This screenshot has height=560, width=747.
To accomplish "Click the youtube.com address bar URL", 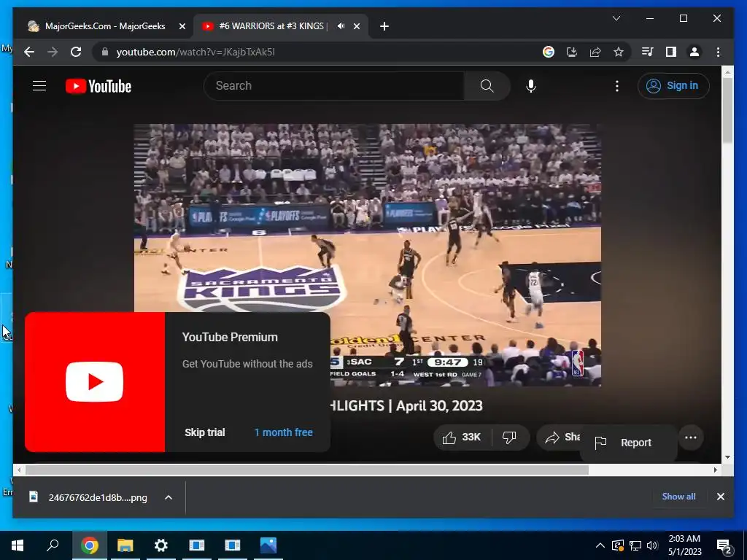I will pos(196,52).
